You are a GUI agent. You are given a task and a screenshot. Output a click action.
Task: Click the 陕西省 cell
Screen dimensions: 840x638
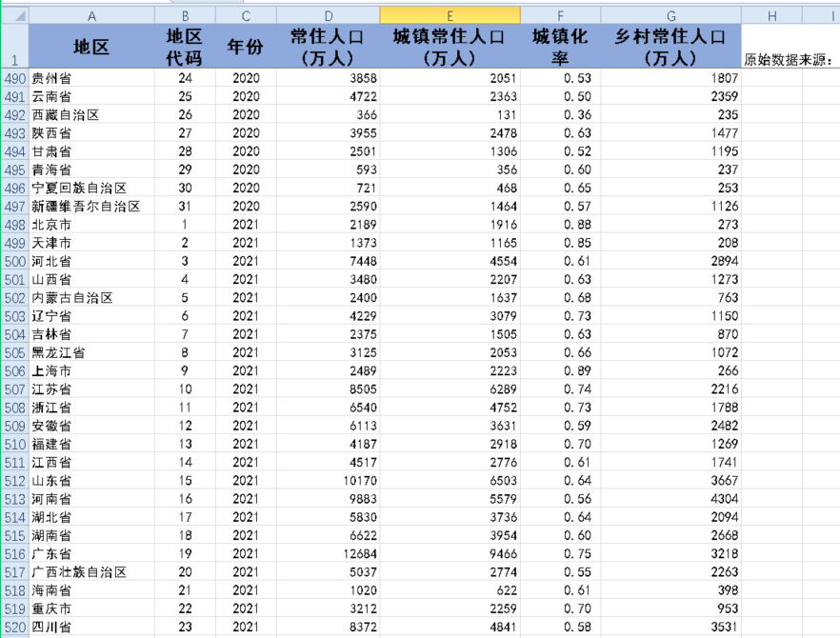point(91,133)
